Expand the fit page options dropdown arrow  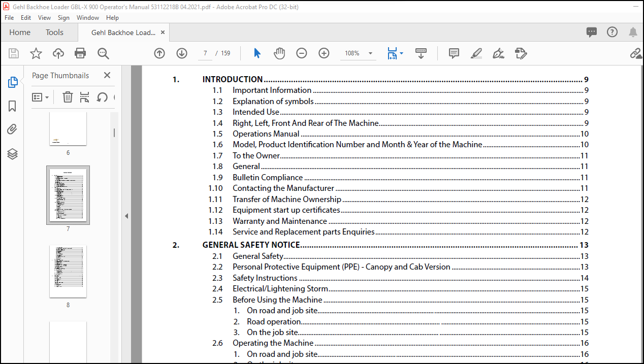402,53
